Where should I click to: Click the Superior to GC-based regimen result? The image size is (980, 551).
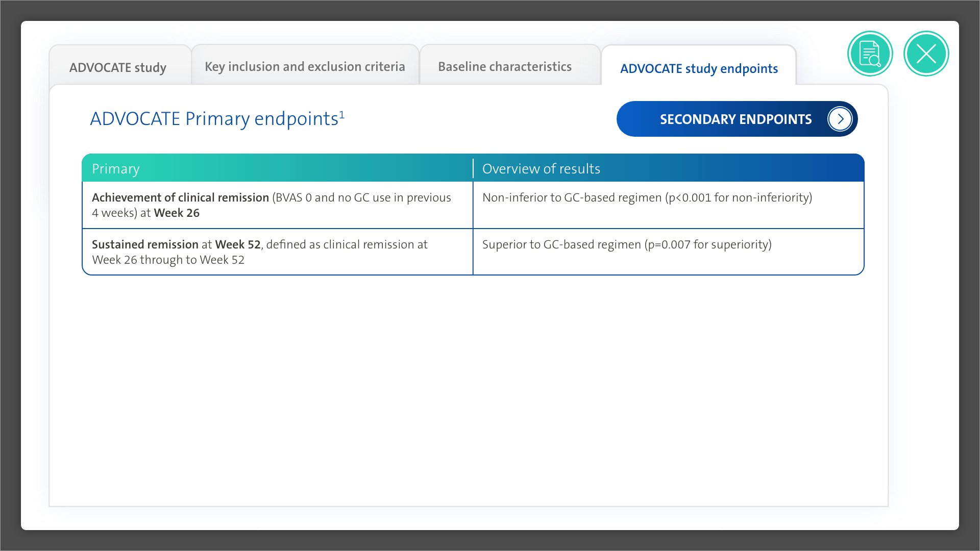point(561,244)
